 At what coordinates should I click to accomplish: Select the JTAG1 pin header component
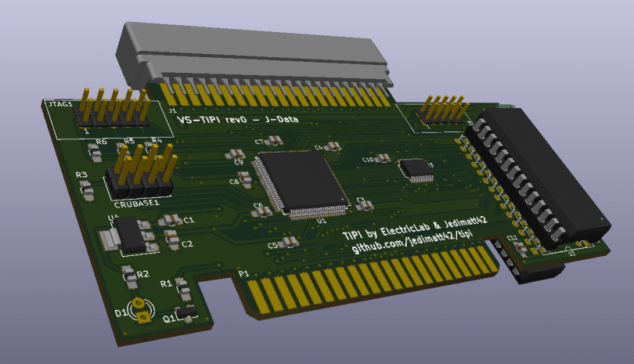pyautogui.click(x=113, y=108)
